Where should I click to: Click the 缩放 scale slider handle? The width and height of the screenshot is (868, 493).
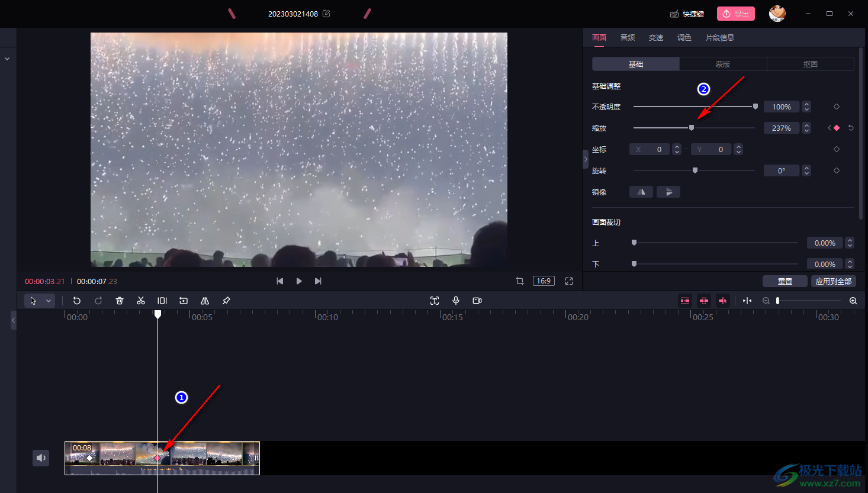tap(692, 128)
